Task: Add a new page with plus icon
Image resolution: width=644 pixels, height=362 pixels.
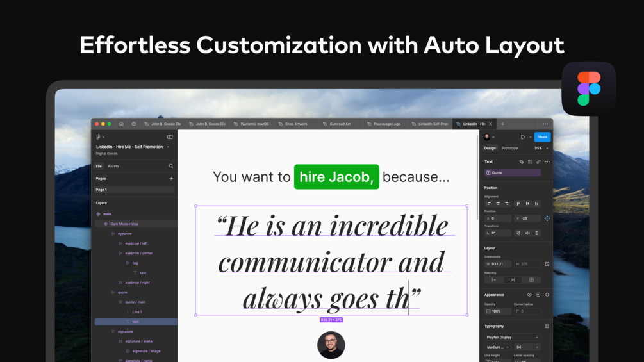Action: coord(171,179)
